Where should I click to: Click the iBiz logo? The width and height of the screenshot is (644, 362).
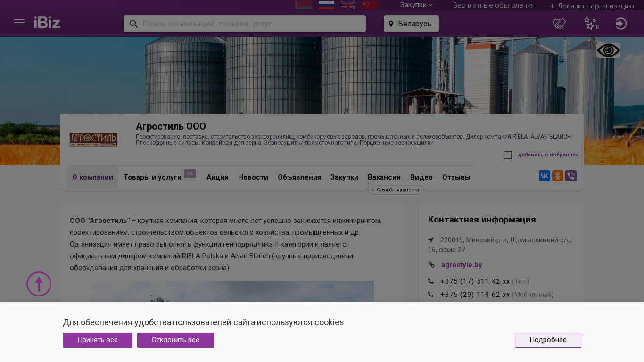coord(47,23)
